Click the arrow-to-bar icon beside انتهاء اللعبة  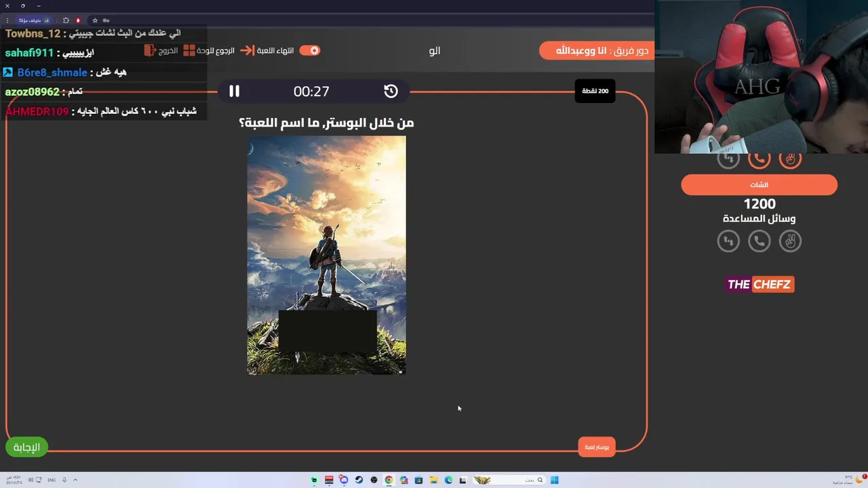point(248,50)
